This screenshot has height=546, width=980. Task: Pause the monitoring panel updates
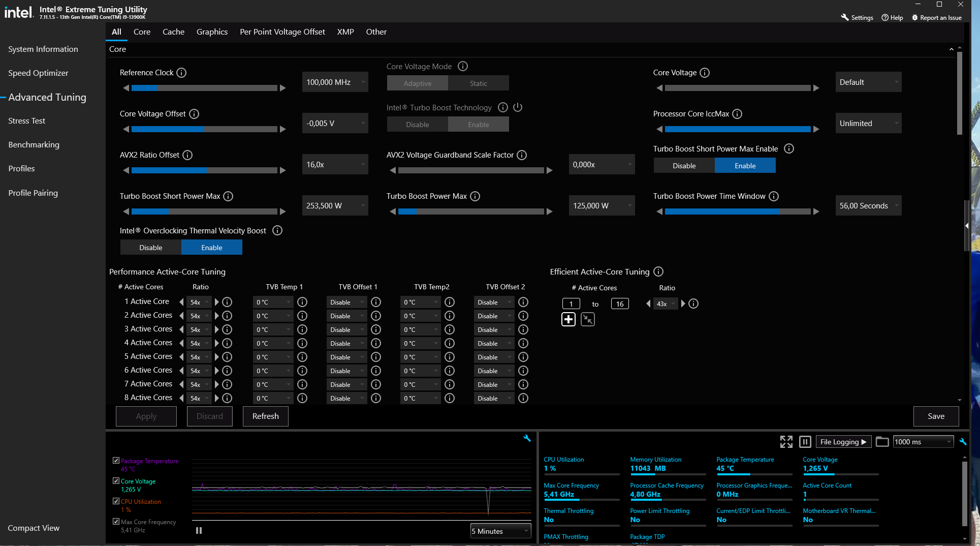805,442
